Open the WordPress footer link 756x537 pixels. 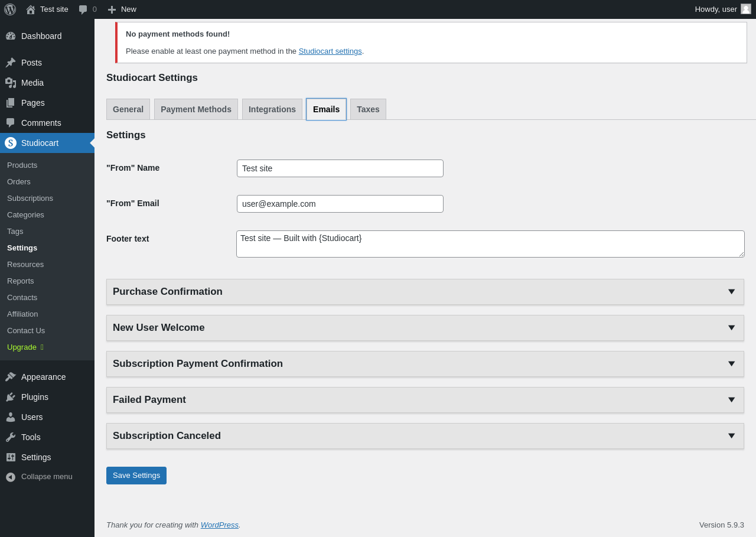tap(220, 525)
